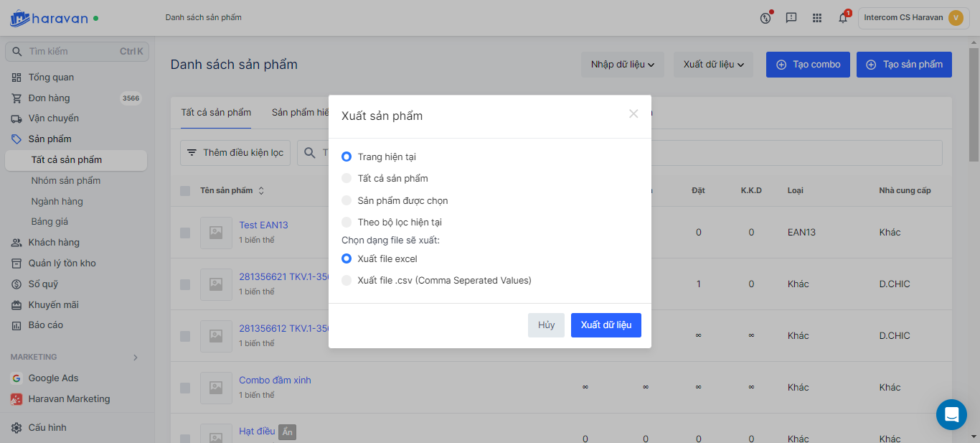Screen dimensions: 980x443
Task: Click the feedback message icon in header
Action: pyautogui.click(x=791, y=18)
